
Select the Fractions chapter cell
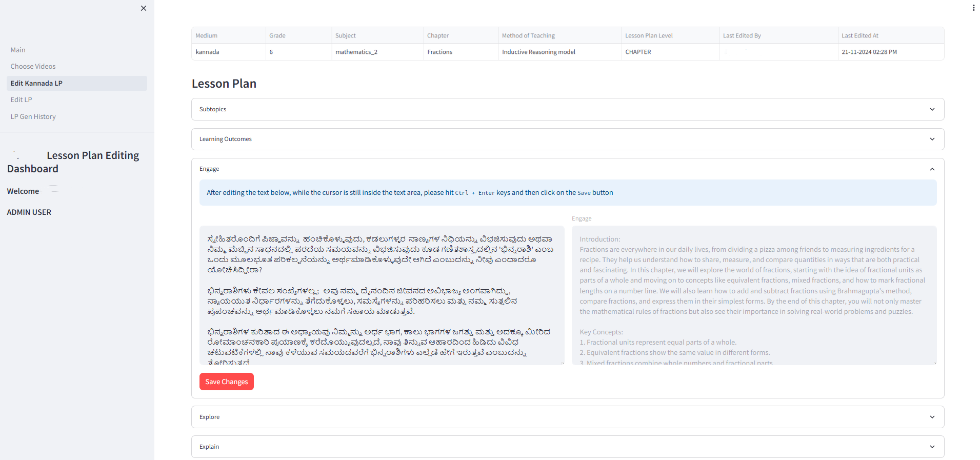(440, 52)
